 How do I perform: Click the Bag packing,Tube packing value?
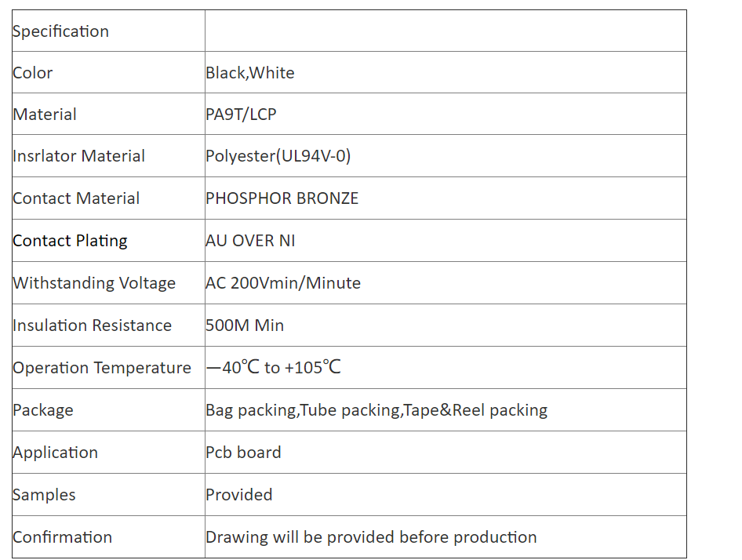click(x=376, y=410)
